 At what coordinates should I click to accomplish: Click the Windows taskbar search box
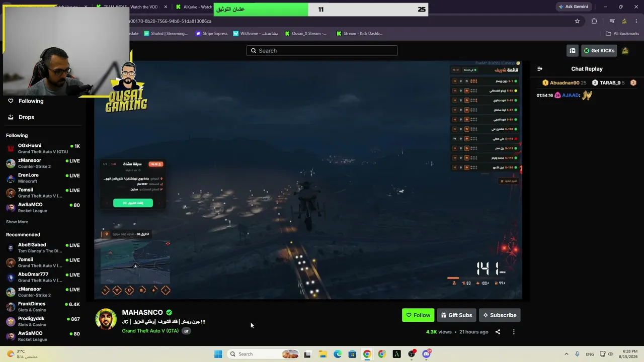[263, 354]
